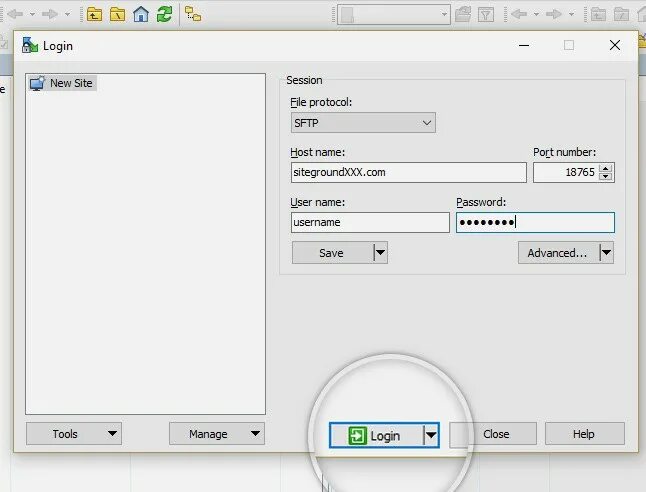This screenshot has height=492, width=646.
Task: Open the greyed remote drive combo box
Action: pos(393,14)
